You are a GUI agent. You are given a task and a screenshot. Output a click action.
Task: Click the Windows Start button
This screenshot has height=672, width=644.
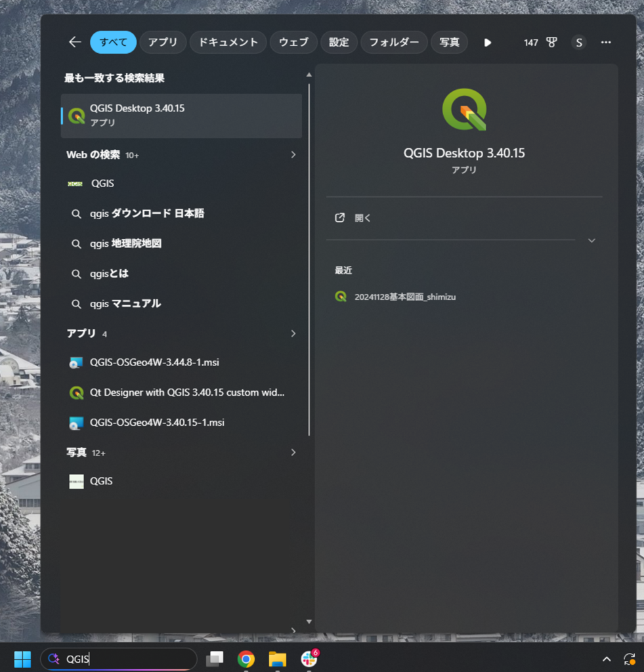pos(22,659)
